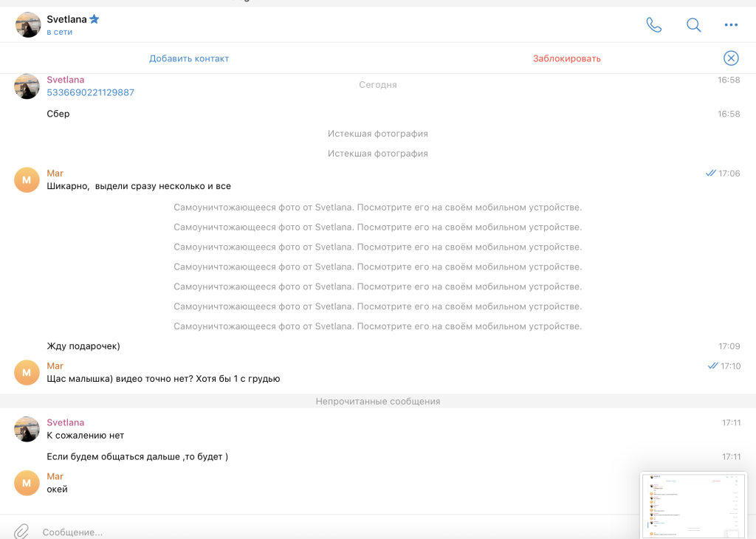Dismiss the add contact and block bar

tap(730, 58)
